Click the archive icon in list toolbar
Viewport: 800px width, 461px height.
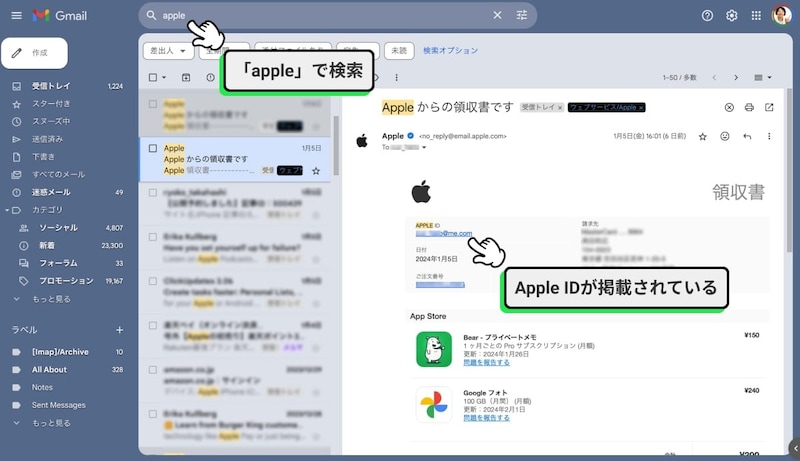[x=186, y=78]
